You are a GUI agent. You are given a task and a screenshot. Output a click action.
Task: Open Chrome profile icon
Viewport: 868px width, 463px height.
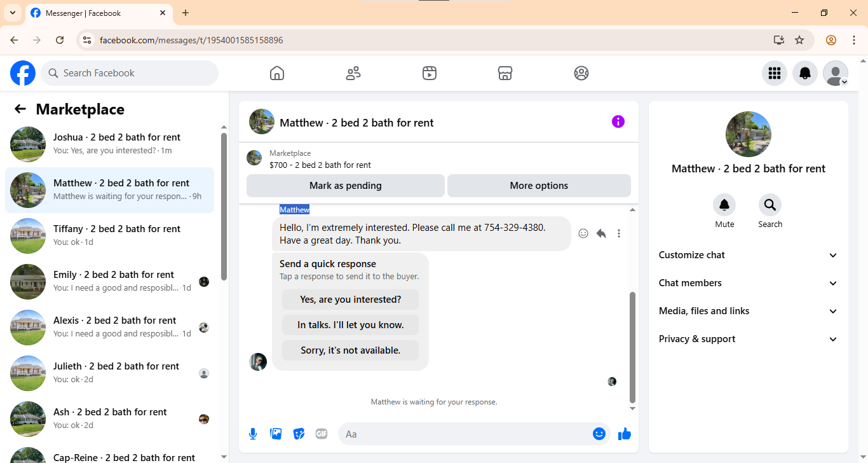pos(831,40)
